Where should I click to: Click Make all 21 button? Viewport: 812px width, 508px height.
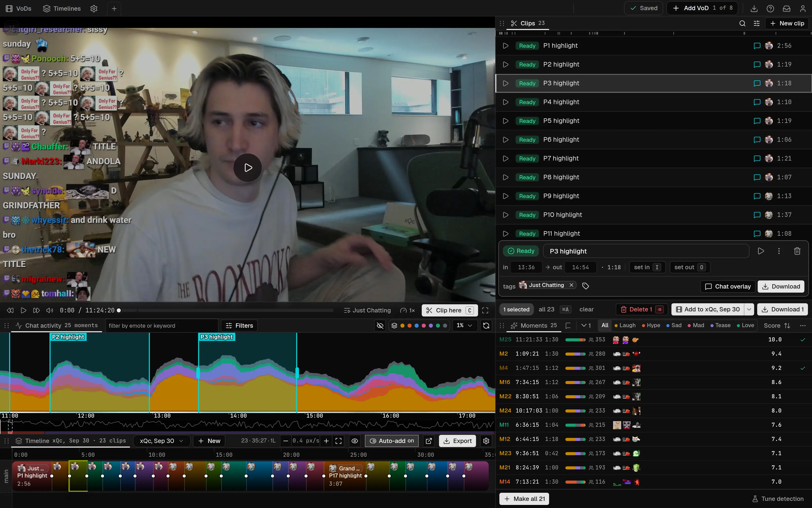[524, 499]
